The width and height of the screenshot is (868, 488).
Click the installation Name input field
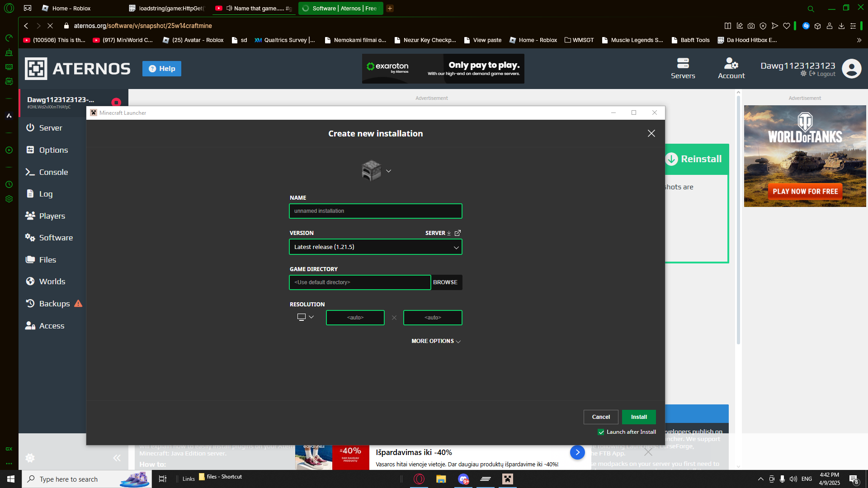(x=376, y=211)
